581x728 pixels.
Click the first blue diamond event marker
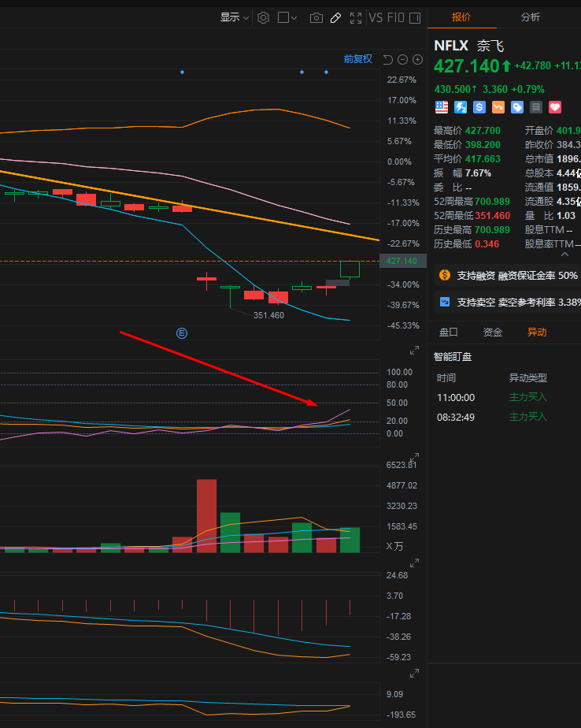[182, 72]
